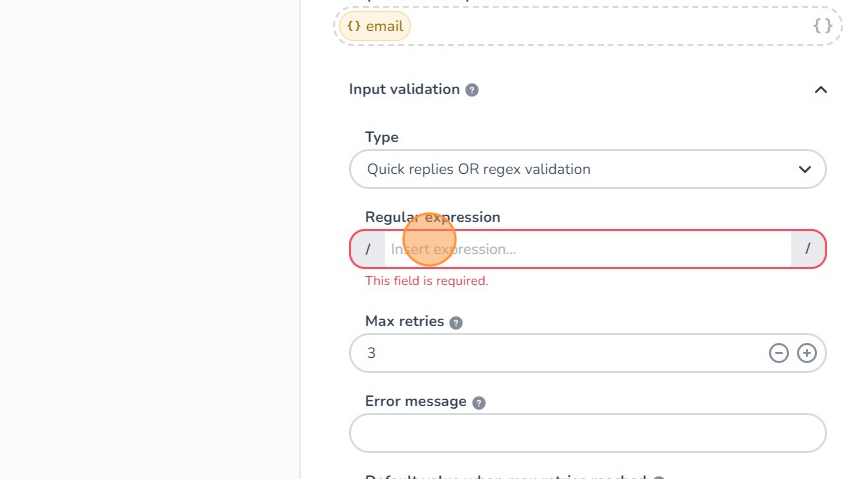Click the leading slash of the regex field
This screenshot has height=479, width=861.
pyautogui.click(x=368, y=249)
